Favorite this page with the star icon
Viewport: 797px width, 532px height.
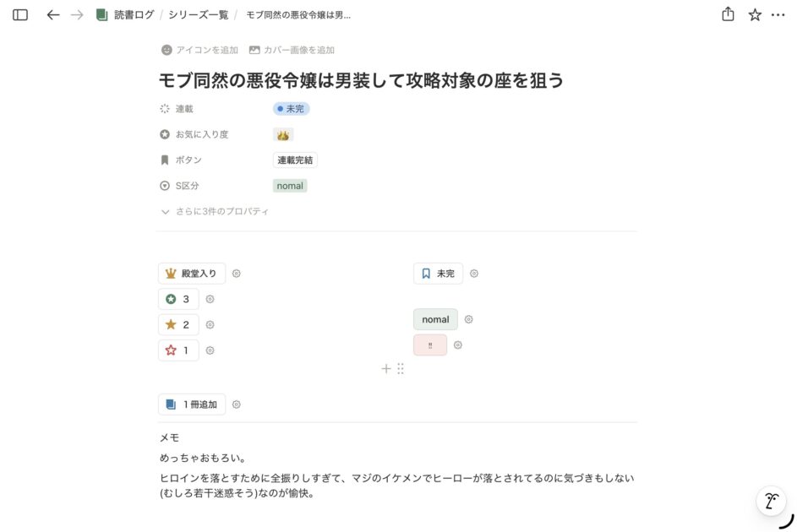pos(755,15)
